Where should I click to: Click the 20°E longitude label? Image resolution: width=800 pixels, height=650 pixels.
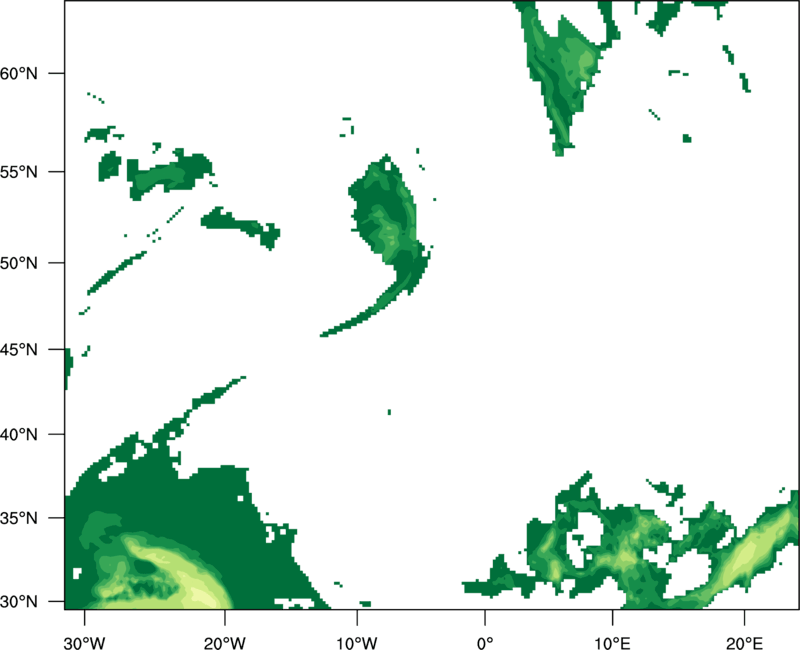click(744, 643)
